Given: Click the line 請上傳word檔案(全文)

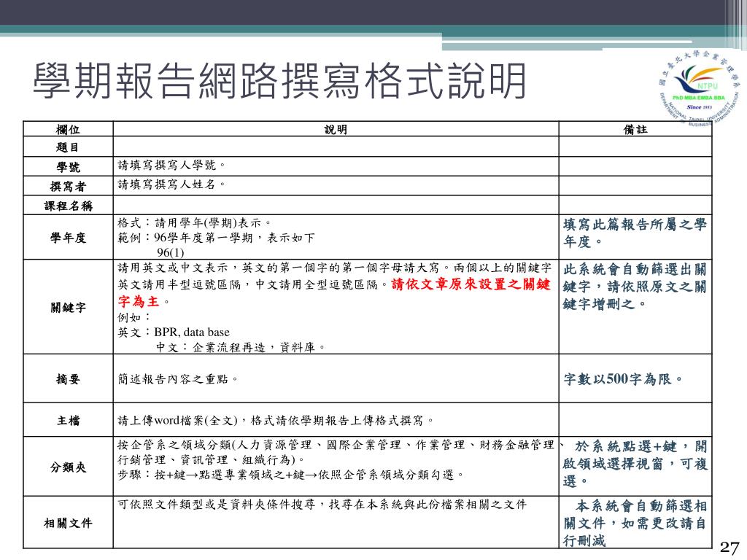Looking at the screenshot, I should 276,420.
